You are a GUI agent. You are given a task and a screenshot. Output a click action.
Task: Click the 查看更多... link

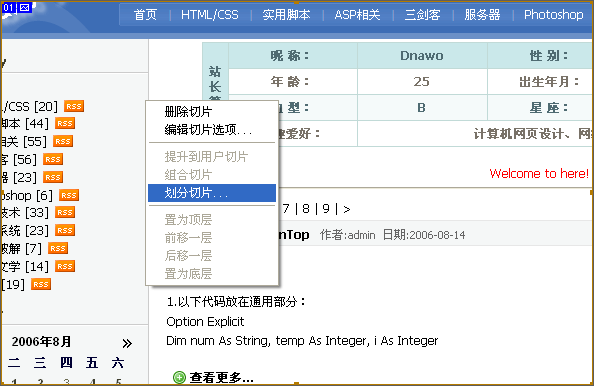point(222,377)
